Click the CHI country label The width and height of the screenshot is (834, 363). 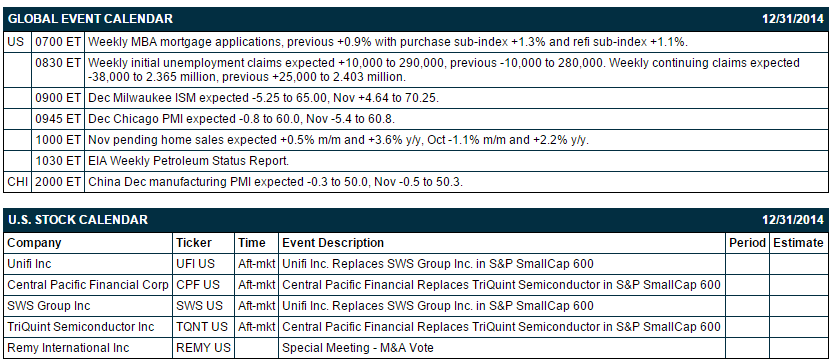(18, 182)
